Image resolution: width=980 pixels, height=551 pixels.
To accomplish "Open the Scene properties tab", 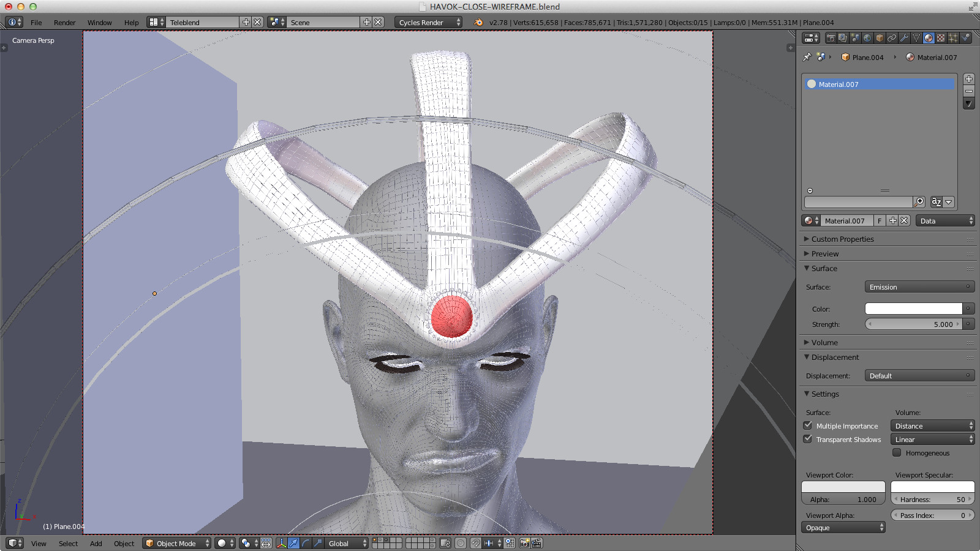I will point(855,38).
